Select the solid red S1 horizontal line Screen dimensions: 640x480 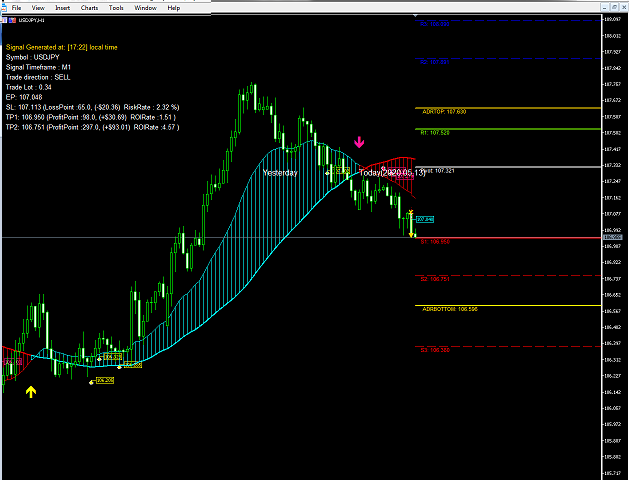pos(508,238)
